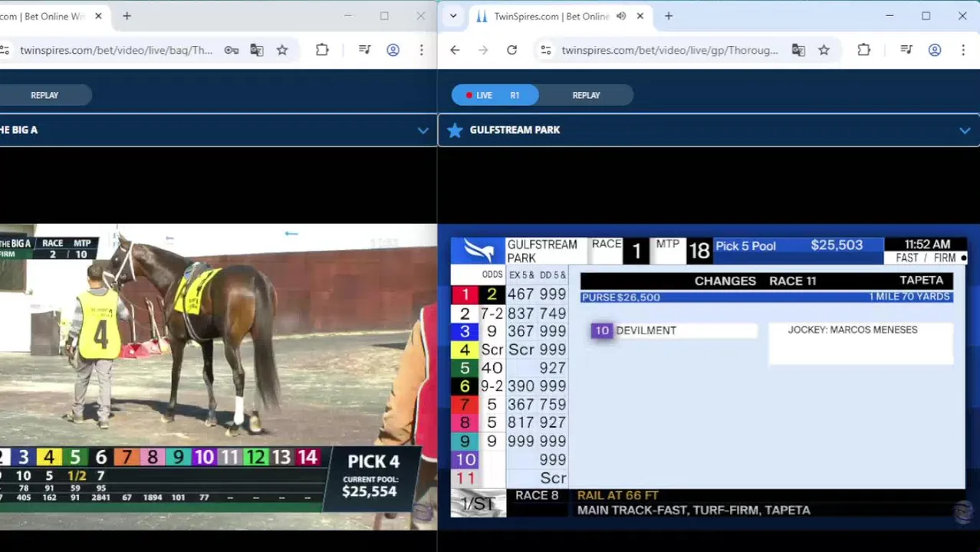The image size is (980, 552).
Task: Click the Pick 5 Pool $25,503 text
Action: click(789, 246)
